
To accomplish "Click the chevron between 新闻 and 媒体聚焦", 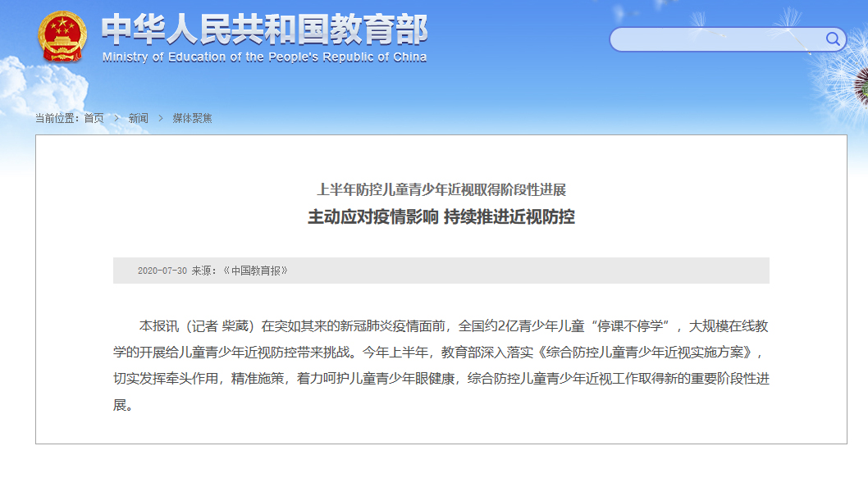I will [161, 118].
